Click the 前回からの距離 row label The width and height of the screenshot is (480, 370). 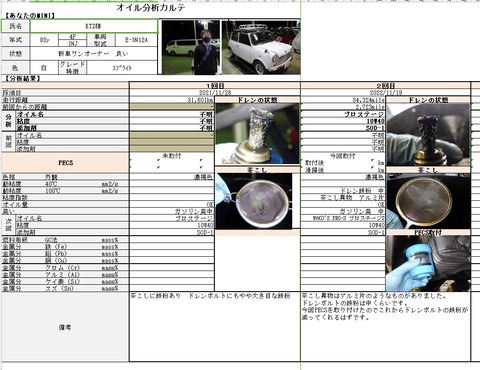[x=25, y=107]
